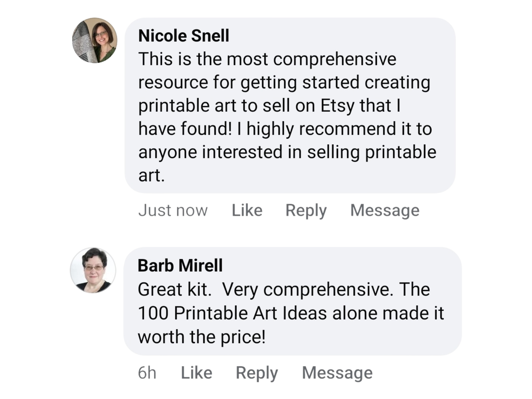532x399 pixels.
Task: Like Barb Mirell's comment
Action: [x=197, y=373]
